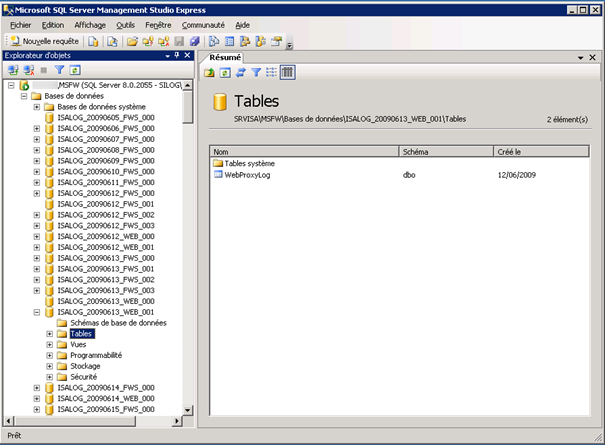This screenshot has height=445, width=605.
Task: Close the Résumé document tab with X
Action: pos(593,58)
